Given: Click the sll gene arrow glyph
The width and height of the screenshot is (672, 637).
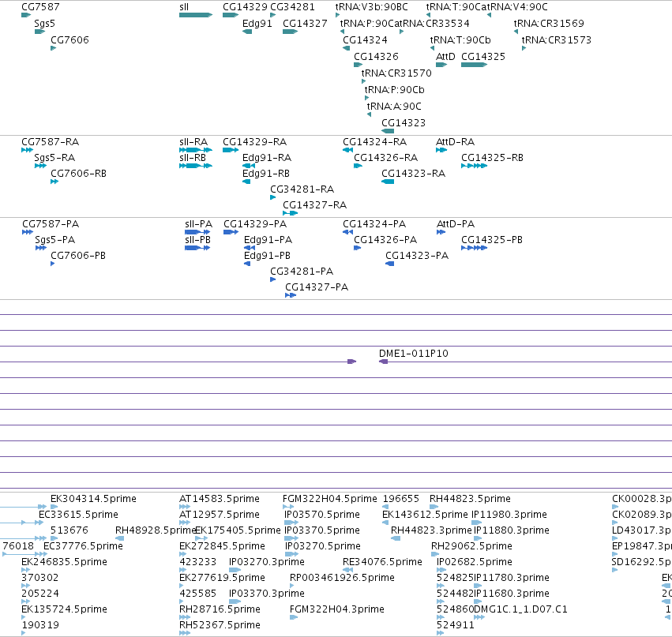Looking at the screenshot, I should 196,15.
